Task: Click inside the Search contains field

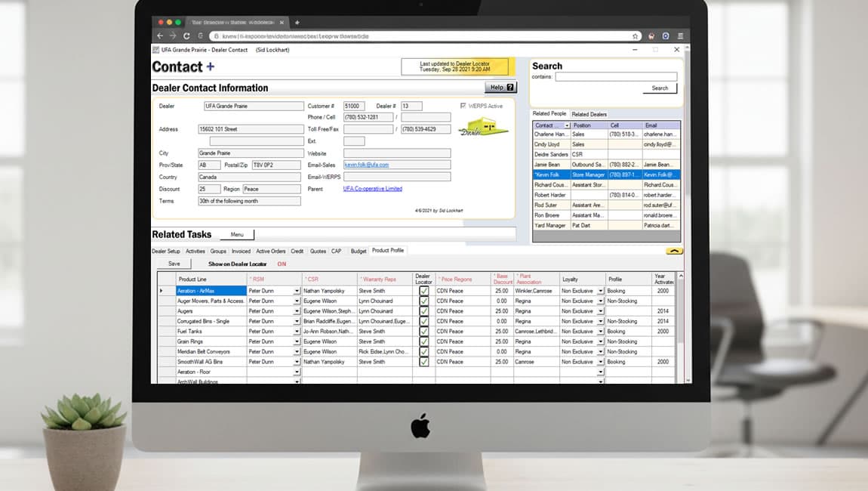Action: [x=615, y=76]
